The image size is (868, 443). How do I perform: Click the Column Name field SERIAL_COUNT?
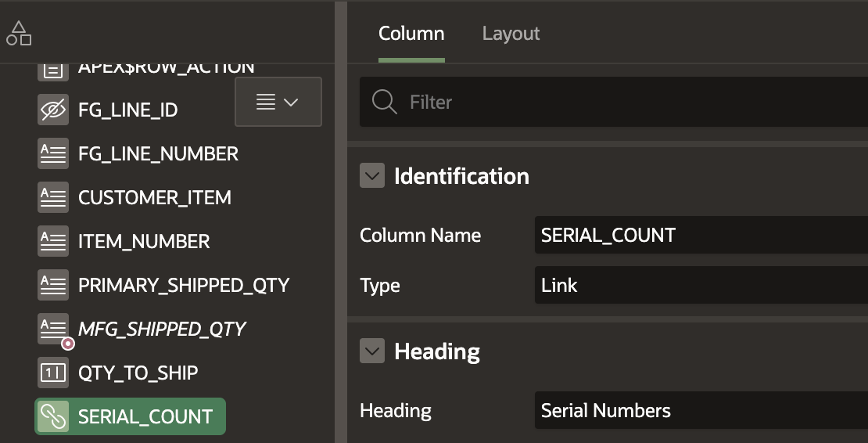click(x=701, y=235)
